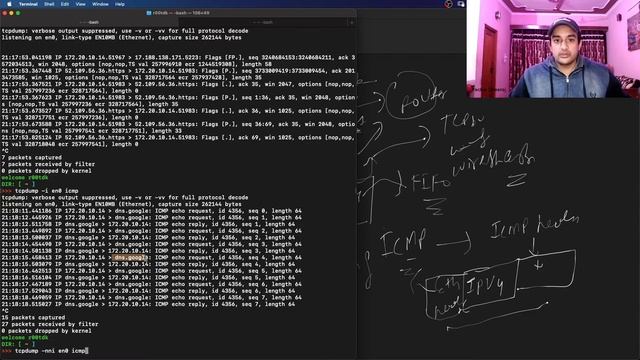Open the View menu

coord(80,4)
